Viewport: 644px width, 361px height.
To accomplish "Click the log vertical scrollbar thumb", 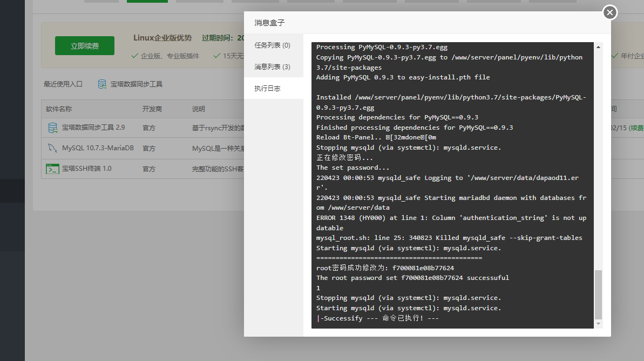I will tap(599, 295).
